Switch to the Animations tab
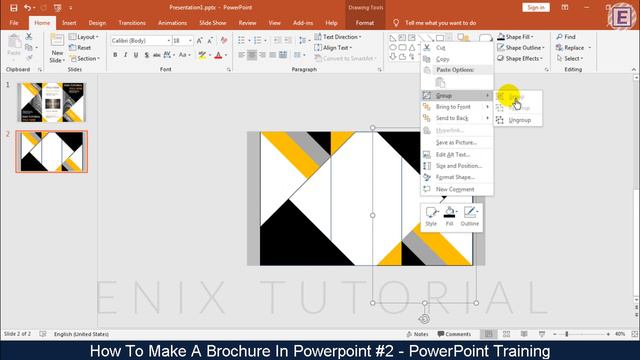 [x=172, y=23]
